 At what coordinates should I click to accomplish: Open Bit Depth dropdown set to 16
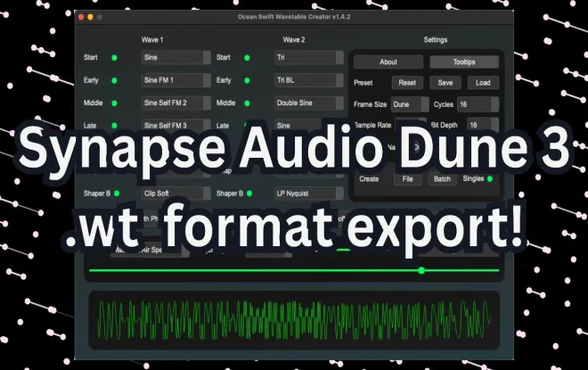[x=483, y=124]
